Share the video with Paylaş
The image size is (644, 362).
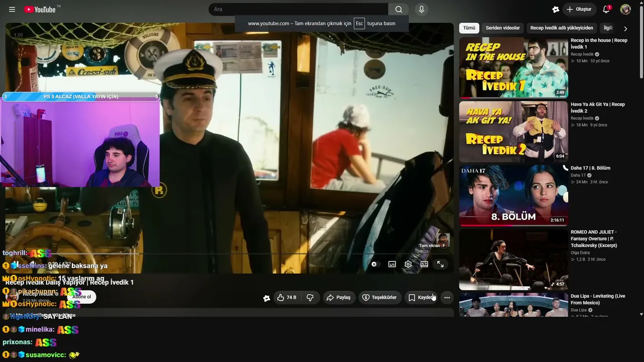point(339,298)
